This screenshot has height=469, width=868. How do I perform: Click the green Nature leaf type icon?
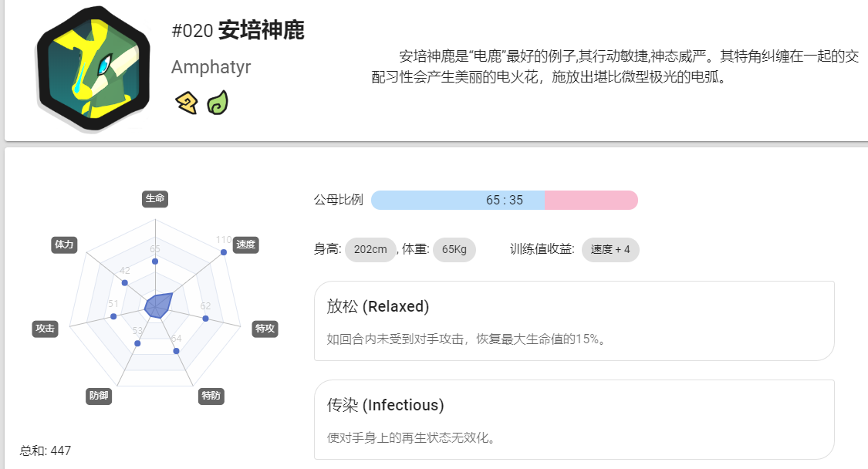218,103
